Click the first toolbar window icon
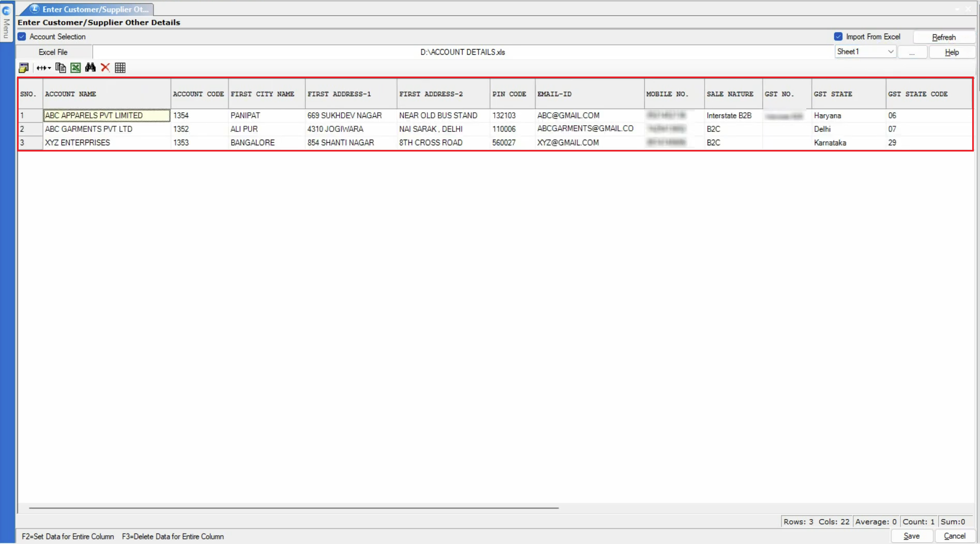Image resolution: width=980 pixels, height=544 pixels. tap(24, 68)
